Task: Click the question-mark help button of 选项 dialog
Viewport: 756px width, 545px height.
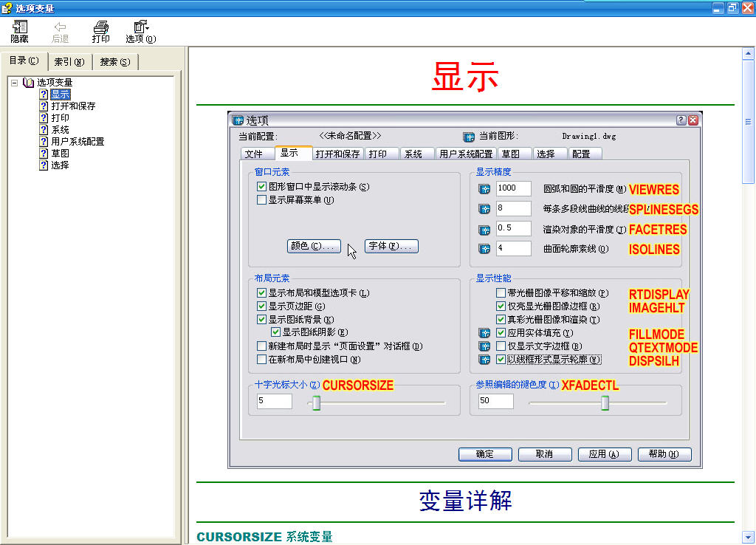Action: tap(681, 120)
